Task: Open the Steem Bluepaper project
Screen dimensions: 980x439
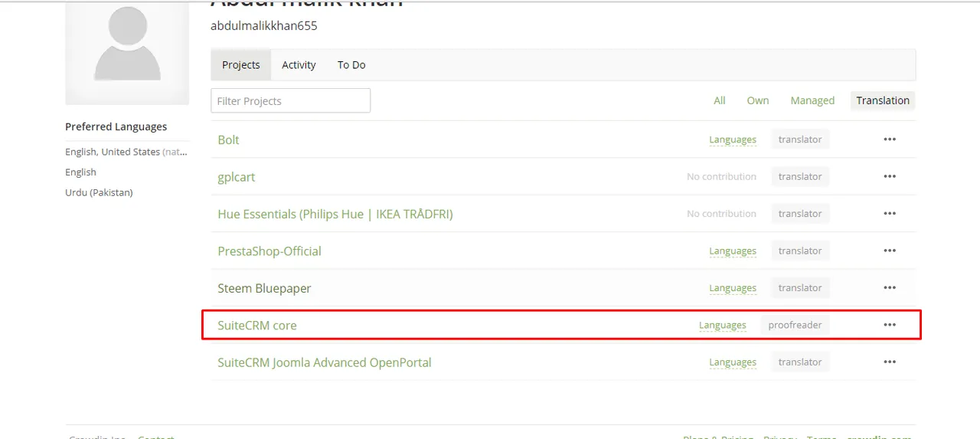Action: 264,289
